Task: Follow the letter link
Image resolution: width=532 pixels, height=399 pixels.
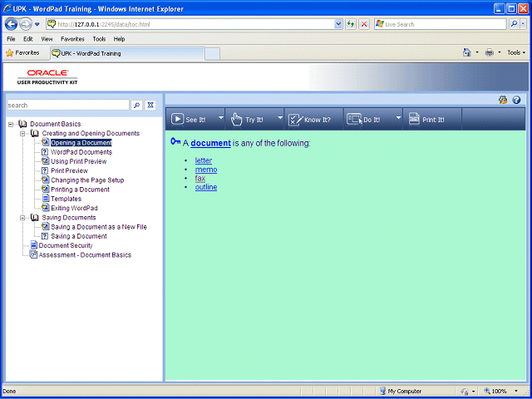Action: click(204, 160)
